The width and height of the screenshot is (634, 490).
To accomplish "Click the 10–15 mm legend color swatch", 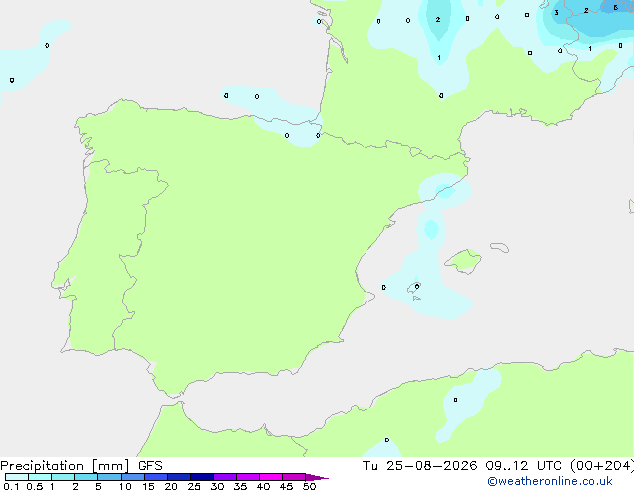I will (133, 477).
